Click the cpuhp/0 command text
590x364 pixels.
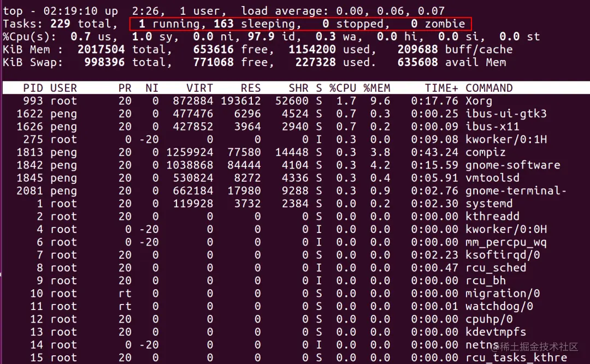(489, 319)
